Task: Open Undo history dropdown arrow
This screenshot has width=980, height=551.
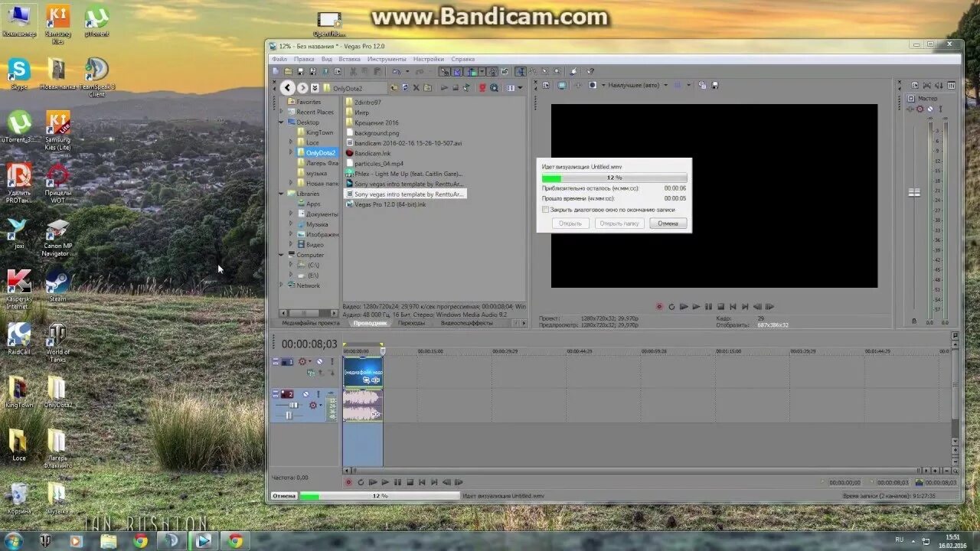Action: click(407, 71)
